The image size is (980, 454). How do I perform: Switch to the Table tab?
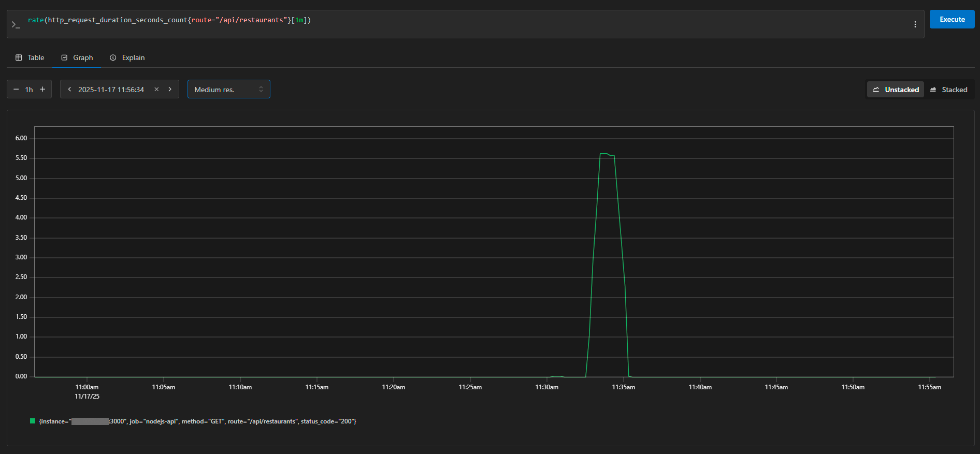point(30,57)
